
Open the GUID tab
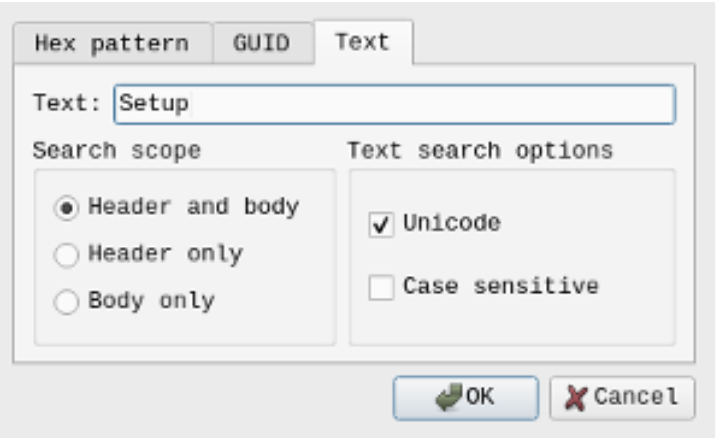click(262, 43)
